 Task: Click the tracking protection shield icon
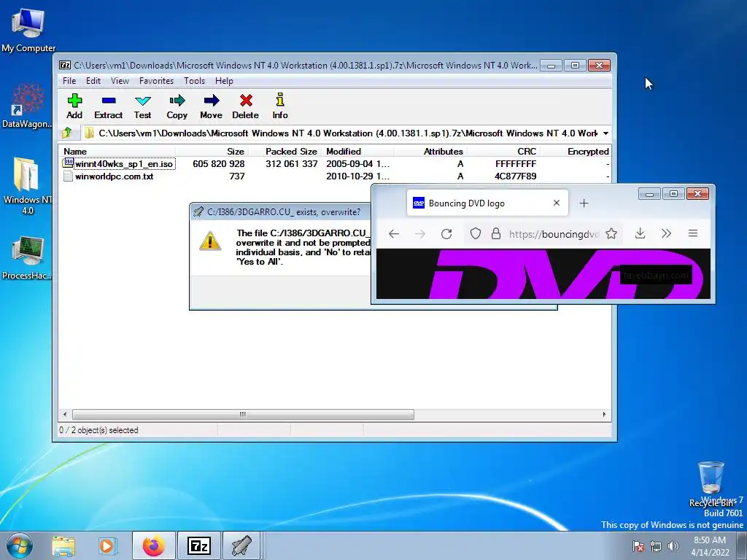tap(476, 234)
